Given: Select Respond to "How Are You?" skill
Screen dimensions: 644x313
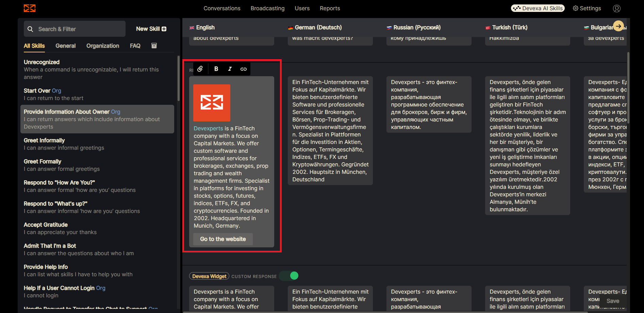Looking at the screenshot, I should [97, 186].
